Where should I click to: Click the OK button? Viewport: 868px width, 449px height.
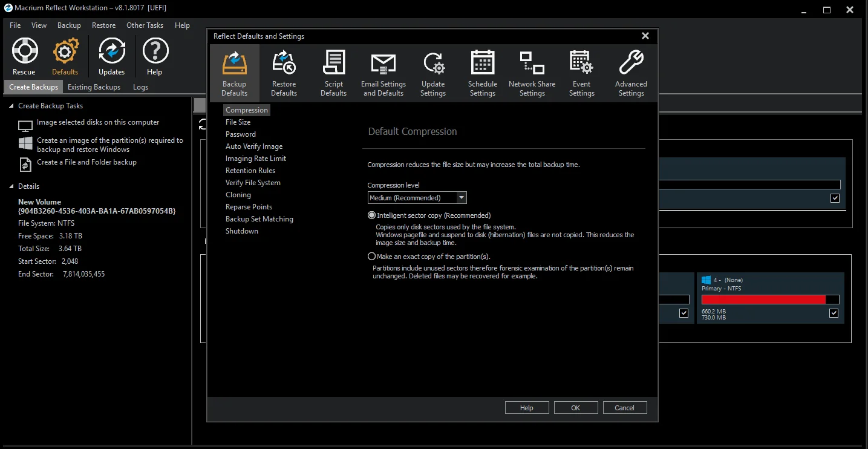[x=576, y=408]
